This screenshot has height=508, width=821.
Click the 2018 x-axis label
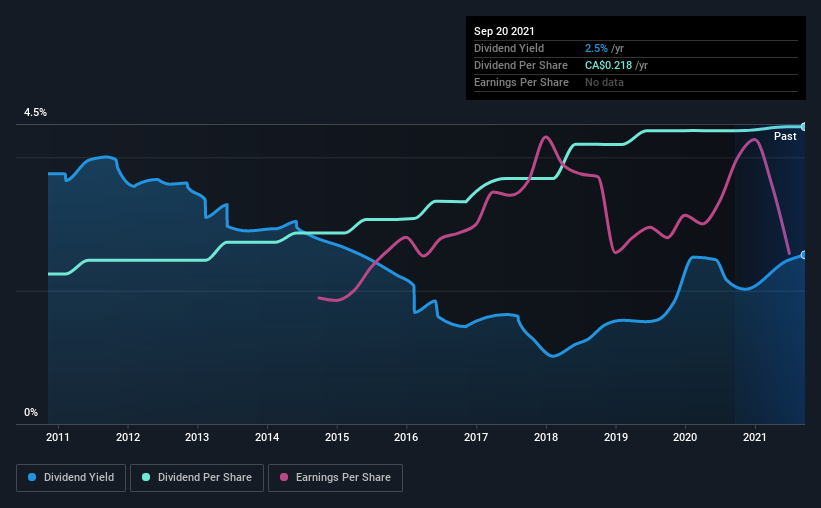546,437
